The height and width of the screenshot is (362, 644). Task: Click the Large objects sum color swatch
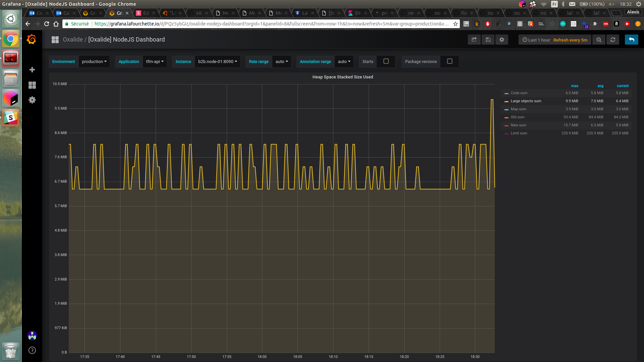506,101
